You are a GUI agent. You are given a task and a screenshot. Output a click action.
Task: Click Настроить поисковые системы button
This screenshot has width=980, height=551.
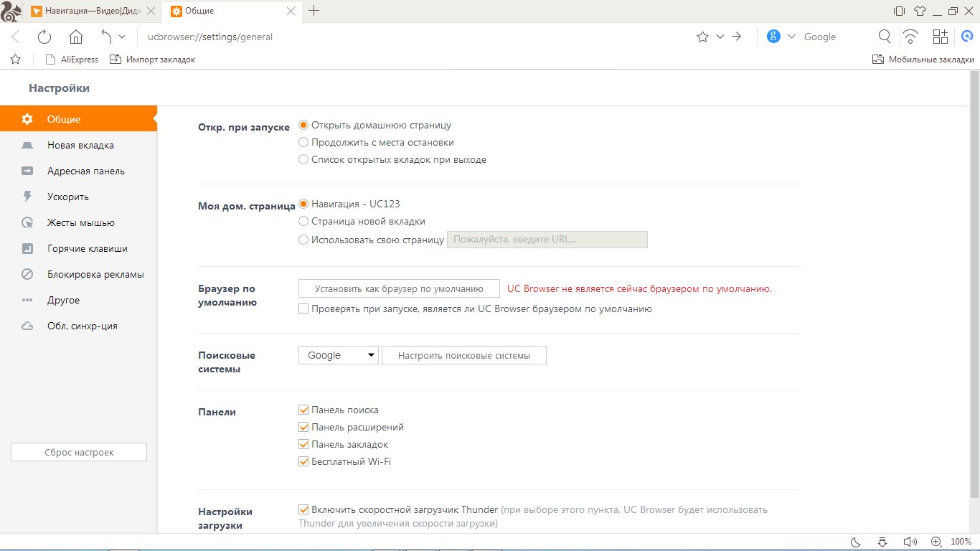pos(464,355)
